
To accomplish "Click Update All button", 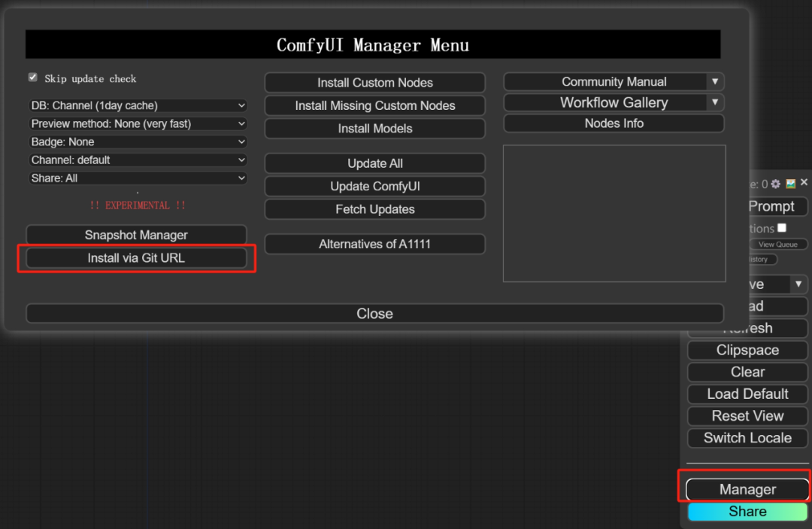I will point(375,163).
